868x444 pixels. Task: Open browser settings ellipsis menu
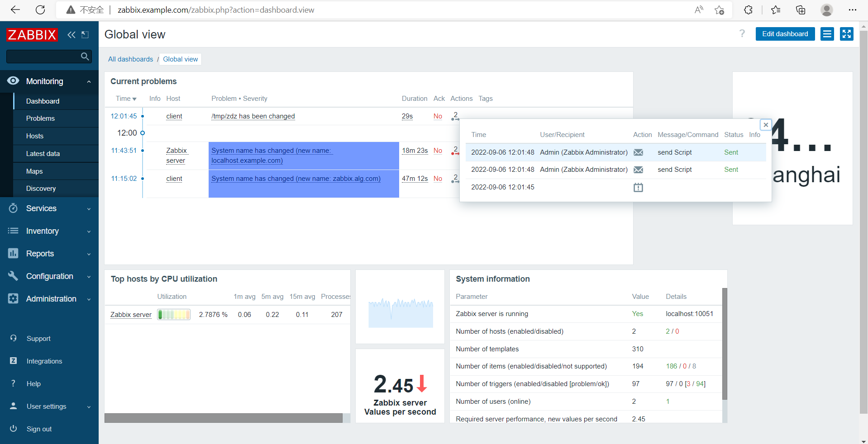[x=853, y=10]
